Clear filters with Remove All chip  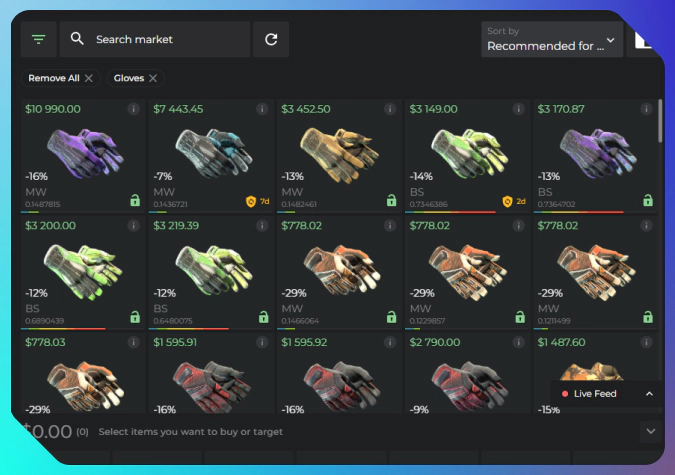point(60,78)
